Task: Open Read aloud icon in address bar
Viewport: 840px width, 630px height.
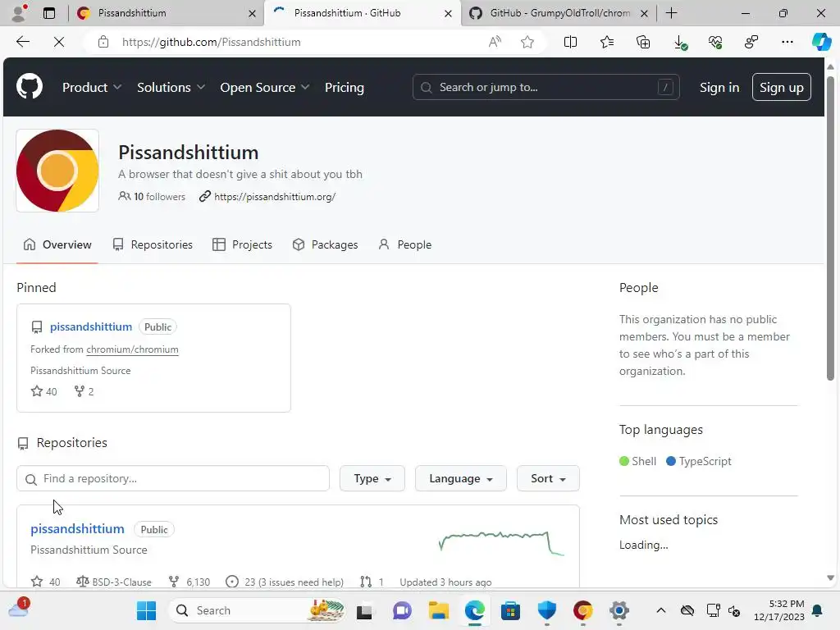Action: (x=495, y=42)
